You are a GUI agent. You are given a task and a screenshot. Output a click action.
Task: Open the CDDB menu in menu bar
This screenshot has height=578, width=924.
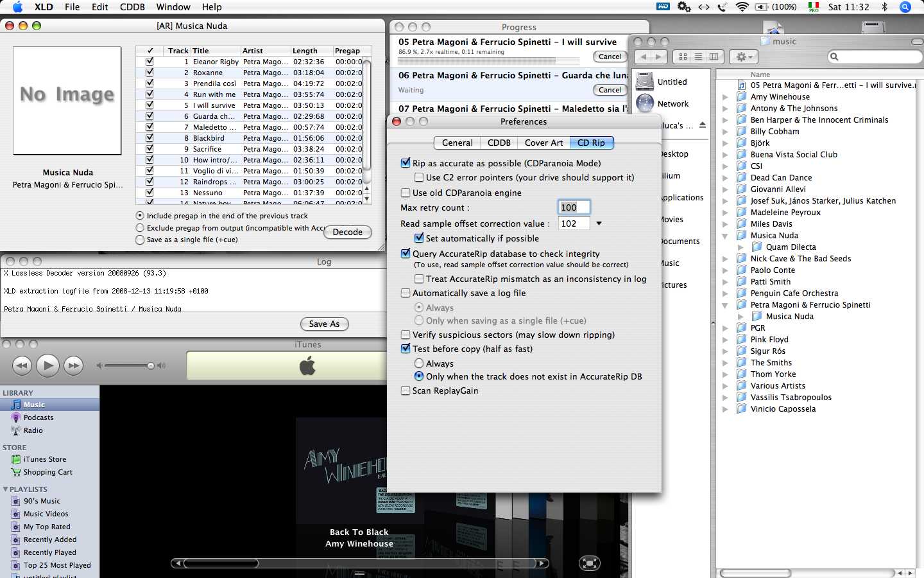click(x=132, y=7)
